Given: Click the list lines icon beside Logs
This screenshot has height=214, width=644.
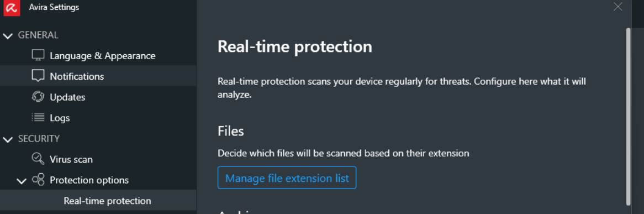Looking at the screenshot, I should [x=38, y=118].
